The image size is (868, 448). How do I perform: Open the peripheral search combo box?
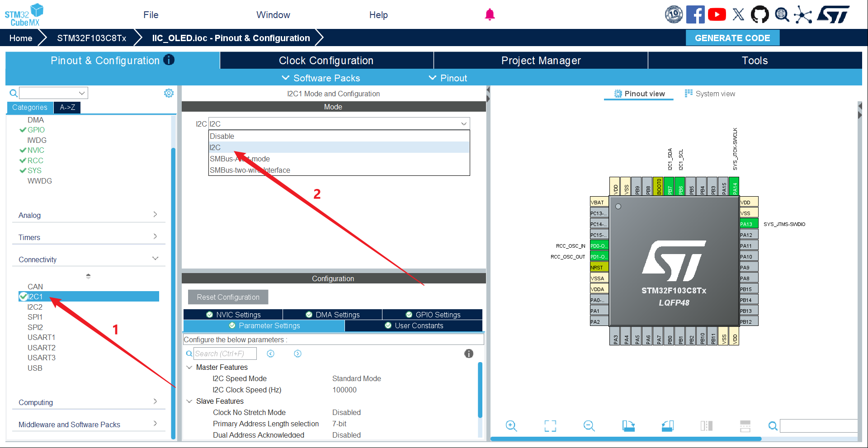click(53, 93)
